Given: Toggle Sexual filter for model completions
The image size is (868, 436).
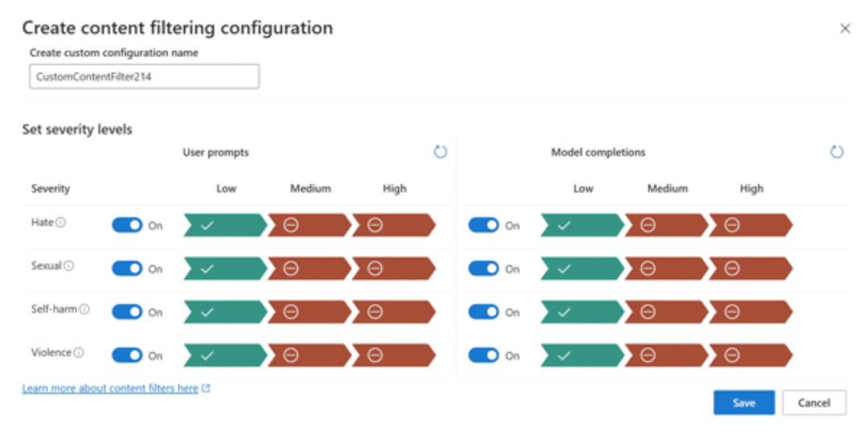Looking at the screenshot, I should [x=484, y=269].
